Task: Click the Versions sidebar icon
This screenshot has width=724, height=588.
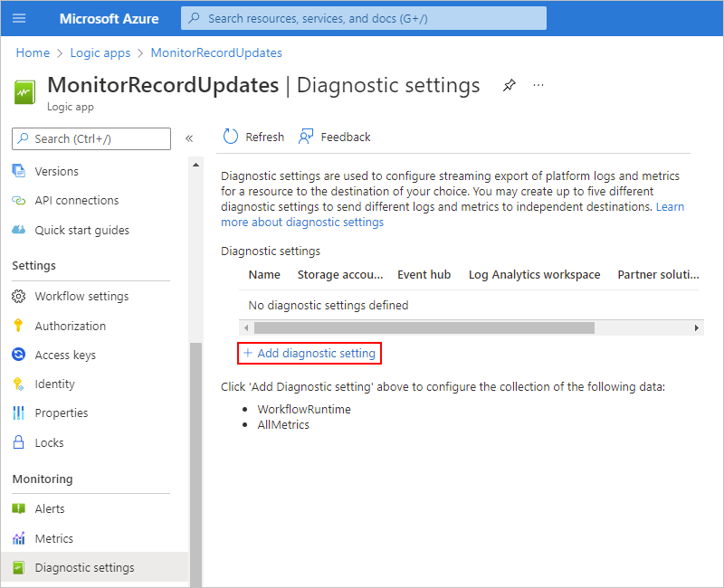Action: pos(18,171)
